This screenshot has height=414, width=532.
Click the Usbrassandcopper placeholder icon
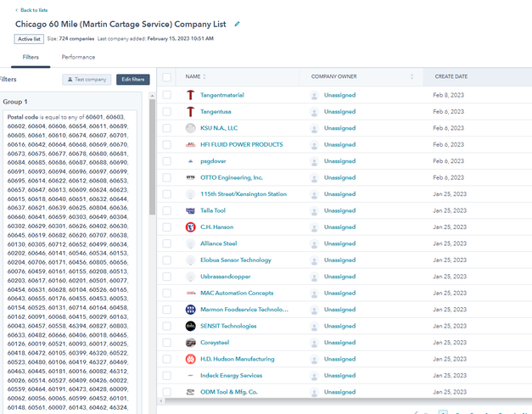(x=191, y=277)
